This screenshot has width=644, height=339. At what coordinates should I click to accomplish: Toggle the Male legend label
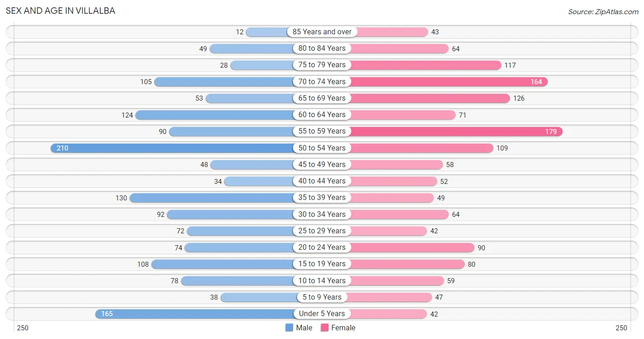pos(304,328)
